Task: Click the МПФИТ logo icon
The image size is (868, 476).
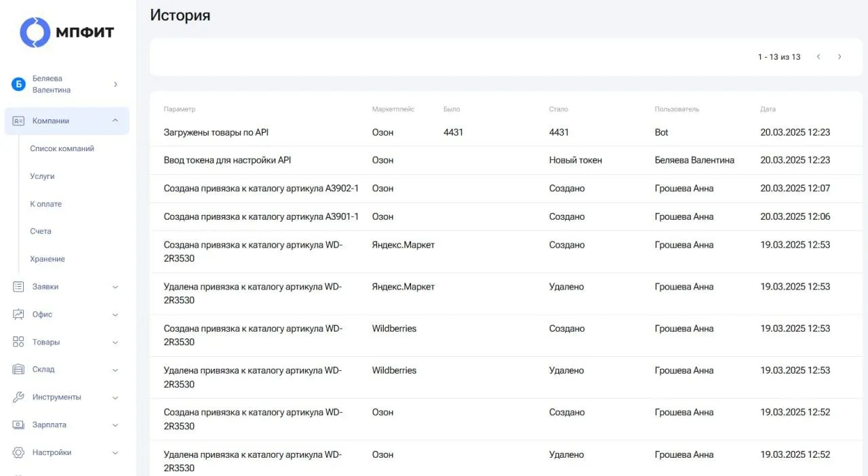Action: coord(35,33)
